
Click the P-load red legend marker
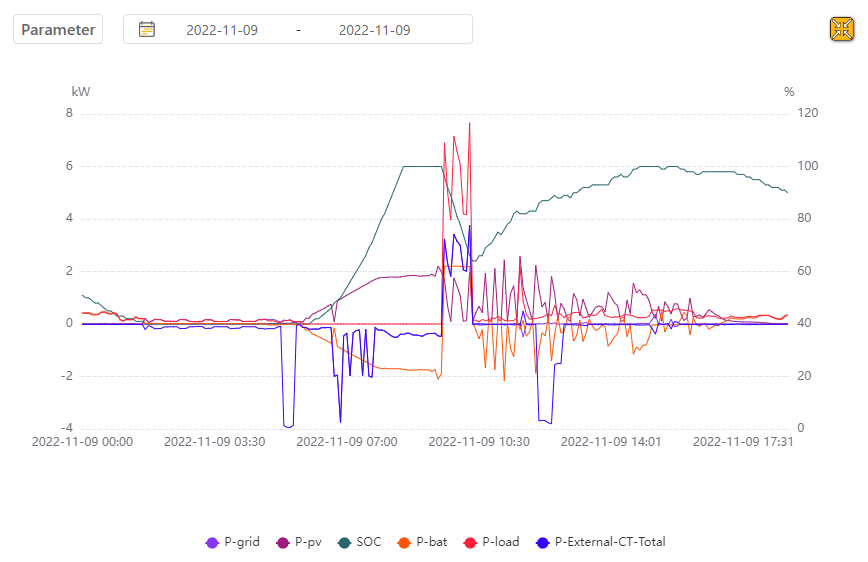(x=470, y=543)
